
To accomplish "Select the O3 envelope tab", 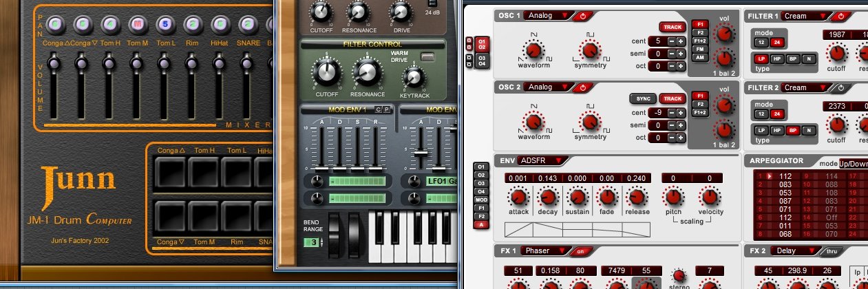I will click(482, 183).
